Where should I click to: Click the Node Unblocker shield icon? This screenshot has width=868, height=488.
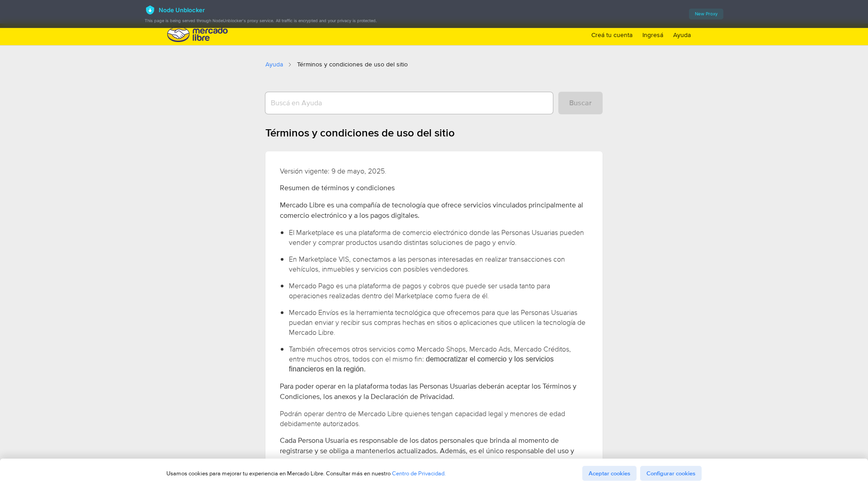[150, 10]
